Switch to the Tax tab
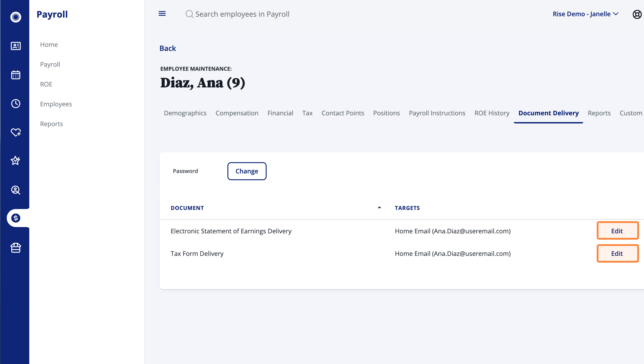 pos(307,113)
